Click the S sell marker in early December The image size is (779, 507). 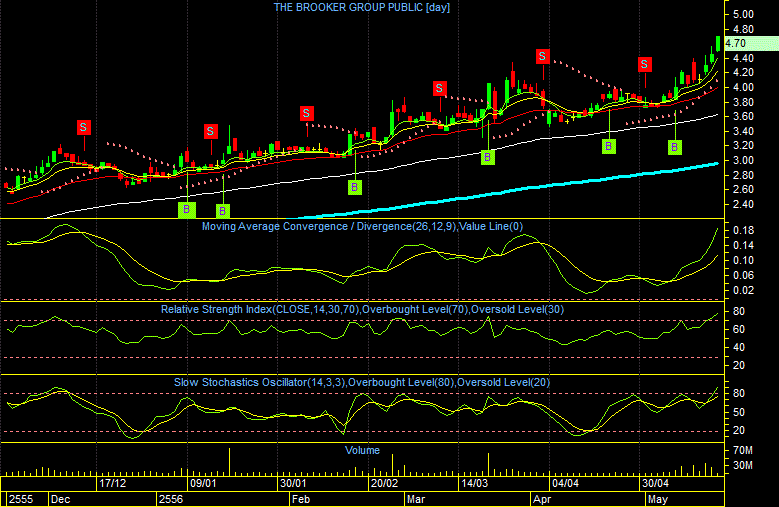(83, 127)
